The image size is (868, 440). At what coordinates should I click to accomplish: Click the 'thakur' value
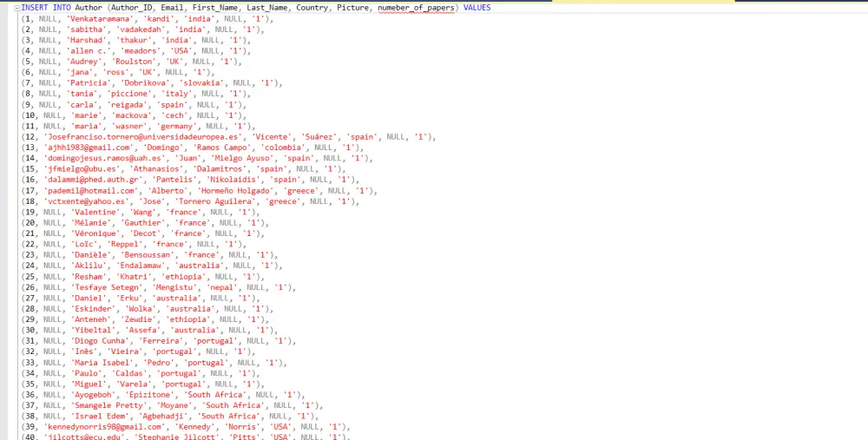click(134, 41)
